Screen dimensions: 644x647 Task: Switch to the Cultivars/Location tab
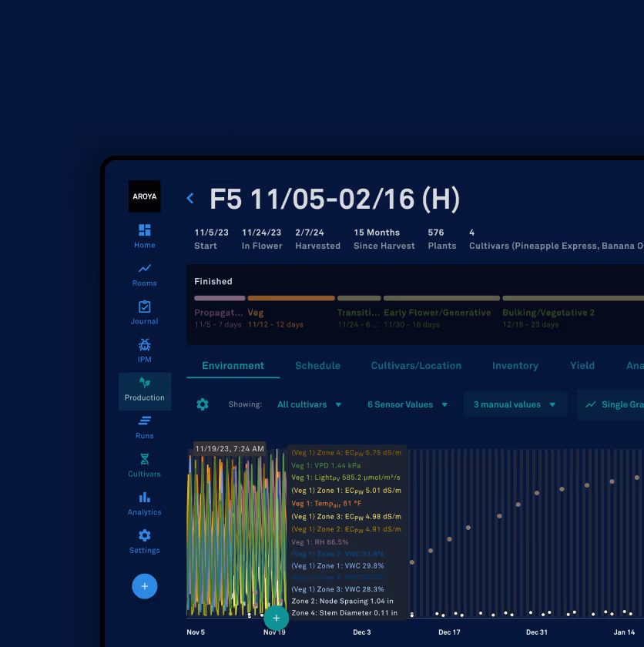[x=416, y=366]
